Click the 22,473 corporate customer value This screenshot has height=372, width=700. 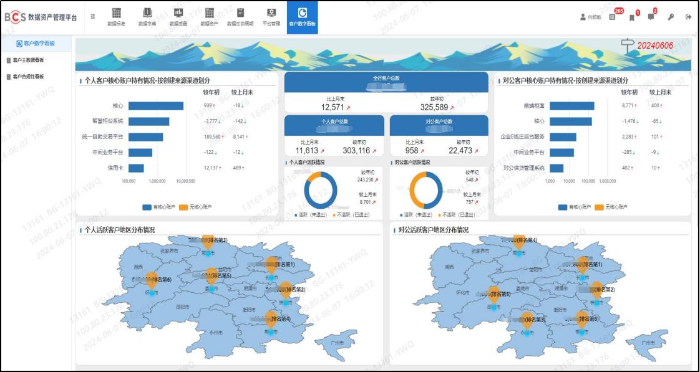click(460, 151)
